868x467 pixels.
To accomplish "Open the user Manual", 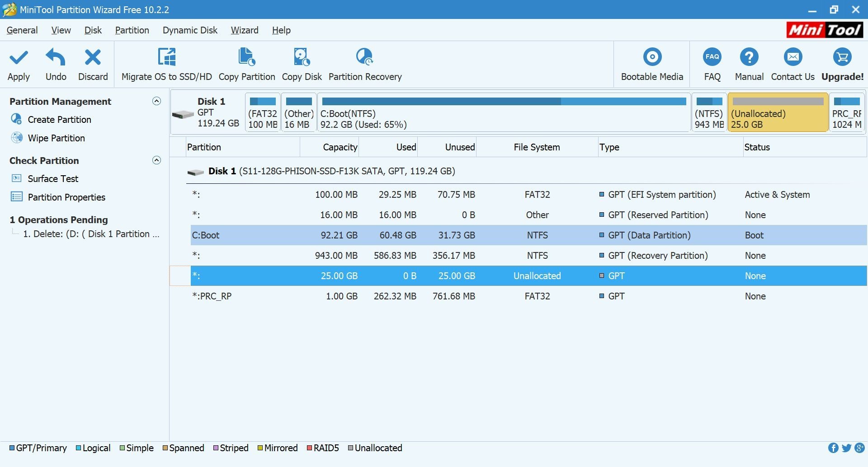I will (749, 65).
